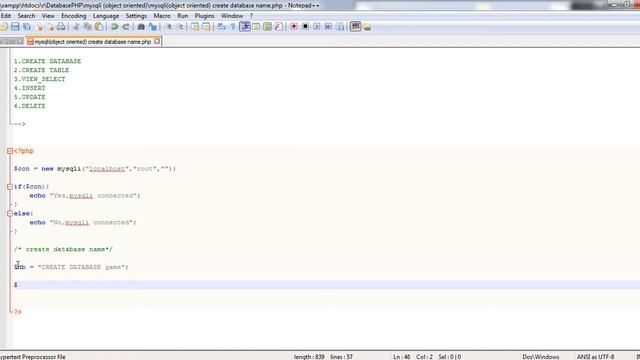Toggle Word wrap in toolbar
The image size is (640, 360).
[222, 27]
